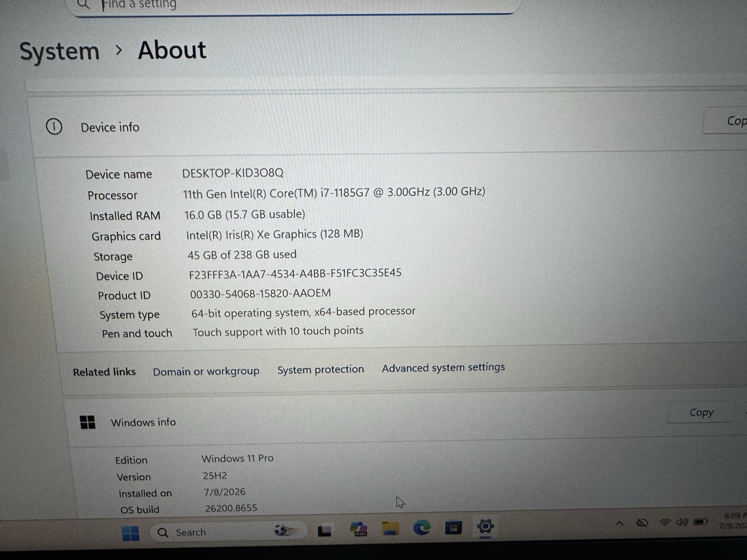Image resolution: width=747 pixels, height=560 pixels.
Task: Open clock and date flyout
Action: pyautogui.click(x=733, y=520)
